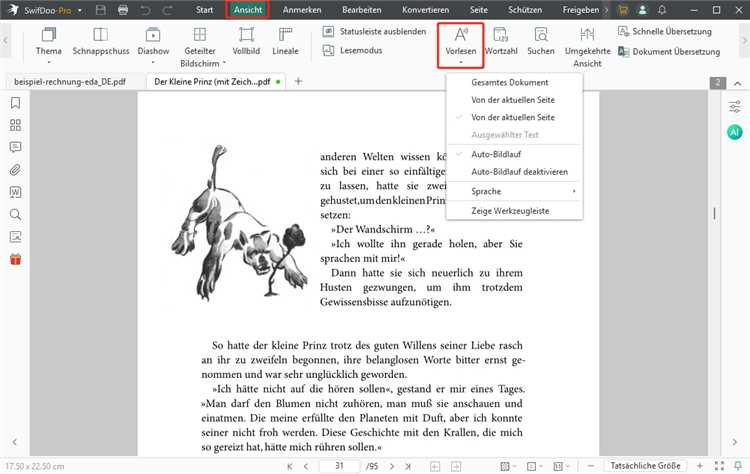Open the Schützen tab

(x=525, y=10)
